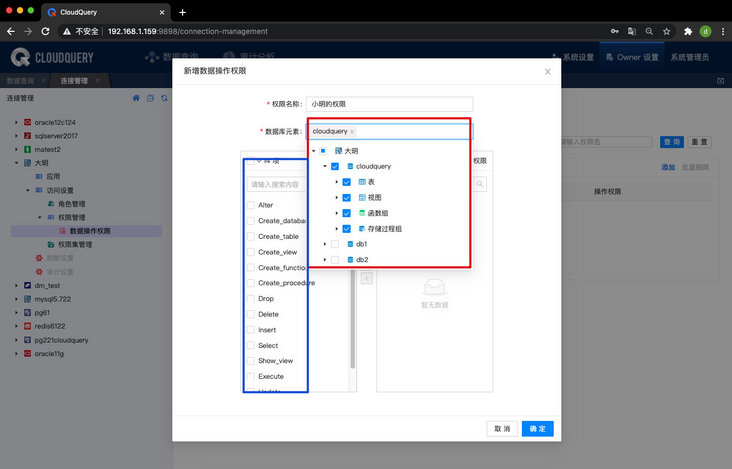
Task: Check the Alter permission checkbox
Action: click(251, 205)
